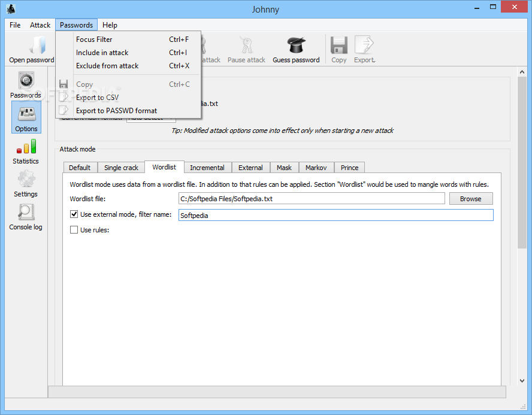Switch to the Prince tab
532x415 pixels.
[x=349, y=168]
